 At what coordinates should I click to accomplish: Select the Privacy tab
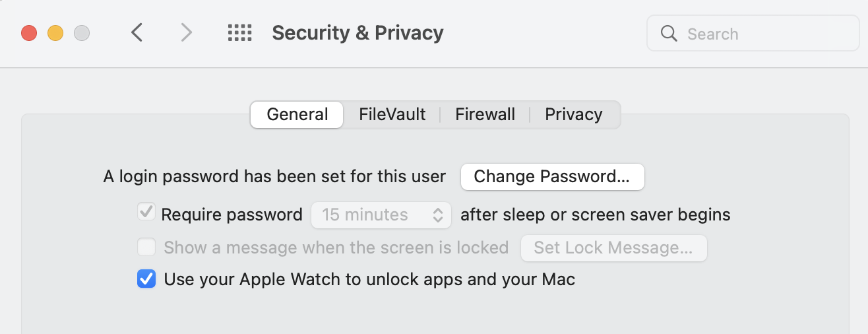point(574,114)
